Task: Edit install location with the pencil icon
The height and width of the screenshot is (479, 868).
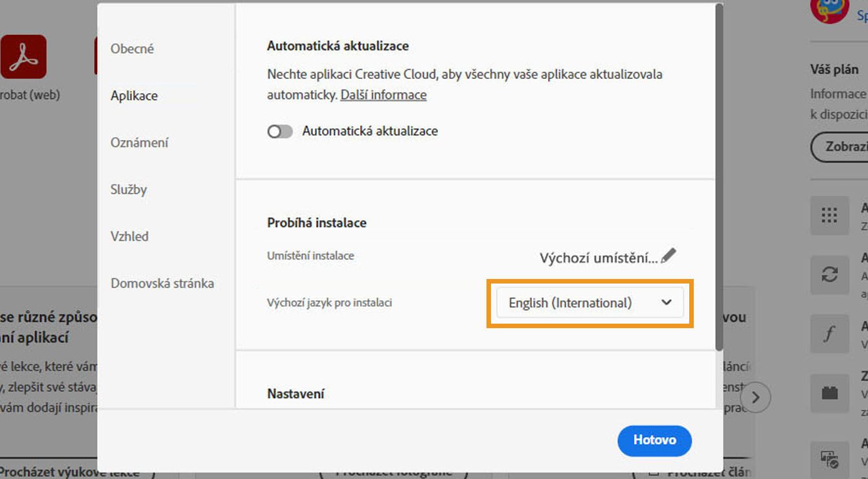Action: (x=668, y=255)
